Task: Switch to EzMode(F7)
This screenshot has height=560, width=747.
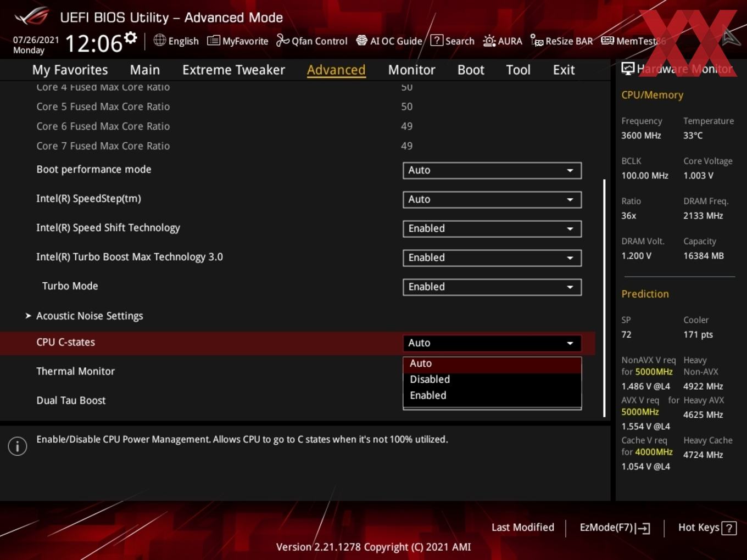Action: coord(615,528)
